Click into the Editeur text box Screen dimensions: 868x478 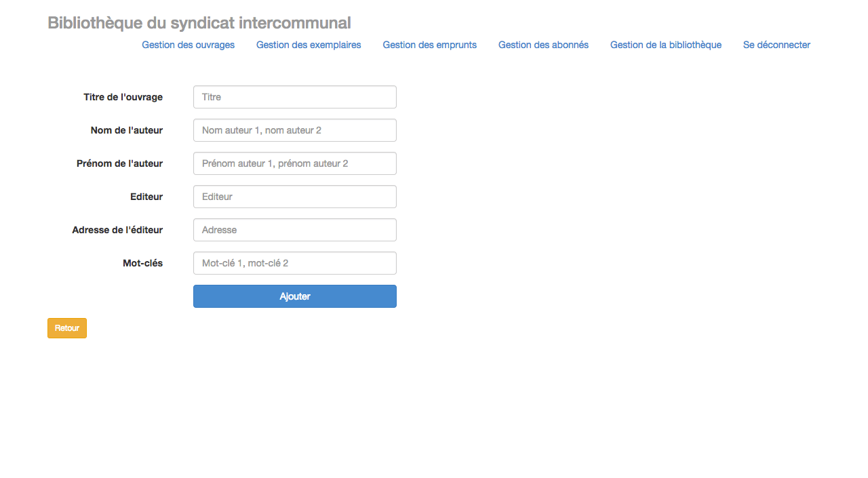[295, 197]
